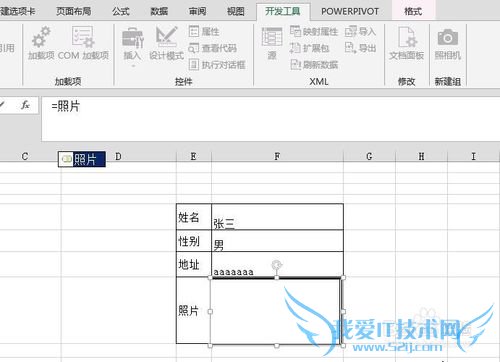The height and width of the screenshot is (362, 500).
Task: Click 执行对话框 run dialog
Action: [217, 64]
